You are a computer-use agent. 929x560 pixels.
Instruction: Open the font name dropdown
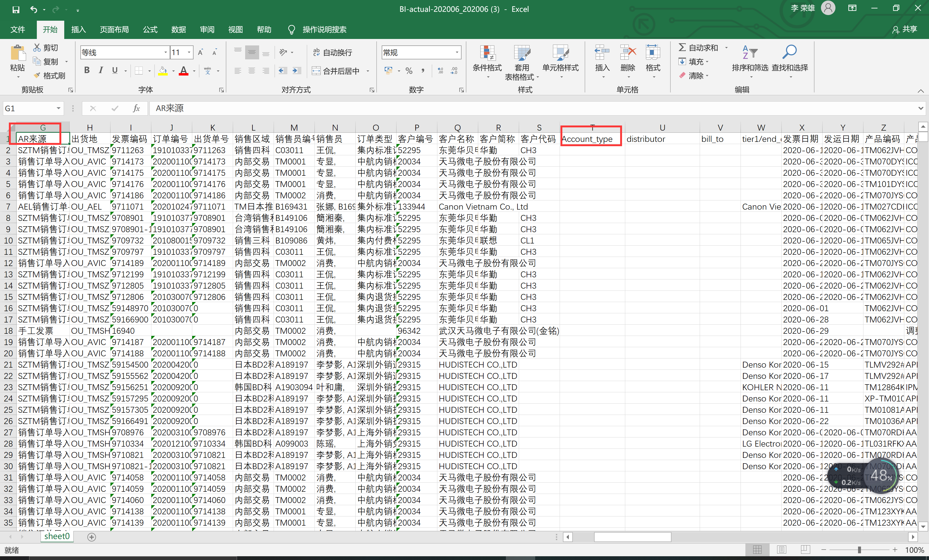[166, 52]
